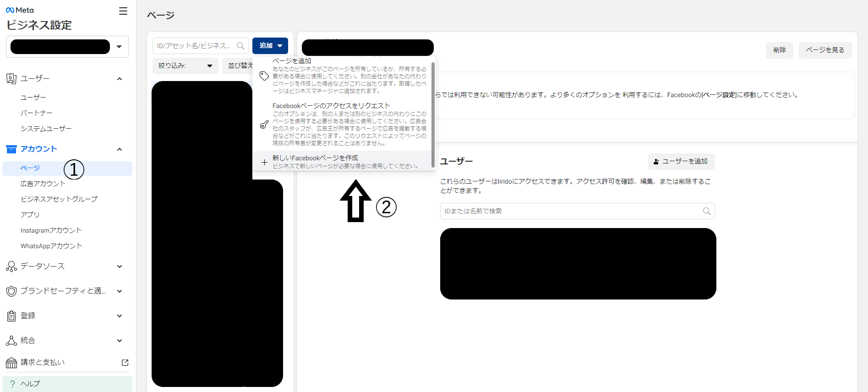Open 広告アカウント in sidebar

tap(43, 184)
